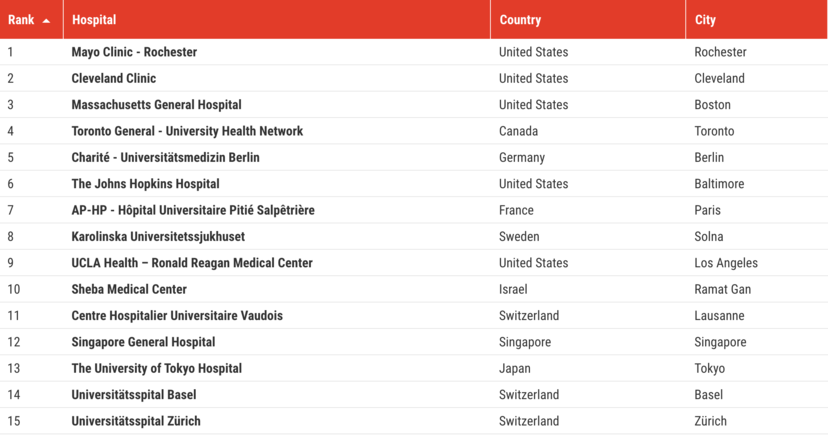Image resolution: width=828 pixels, height=435 pixels.
Task: Click the Ramat Gan city cell
Action: tap(722, 289)
